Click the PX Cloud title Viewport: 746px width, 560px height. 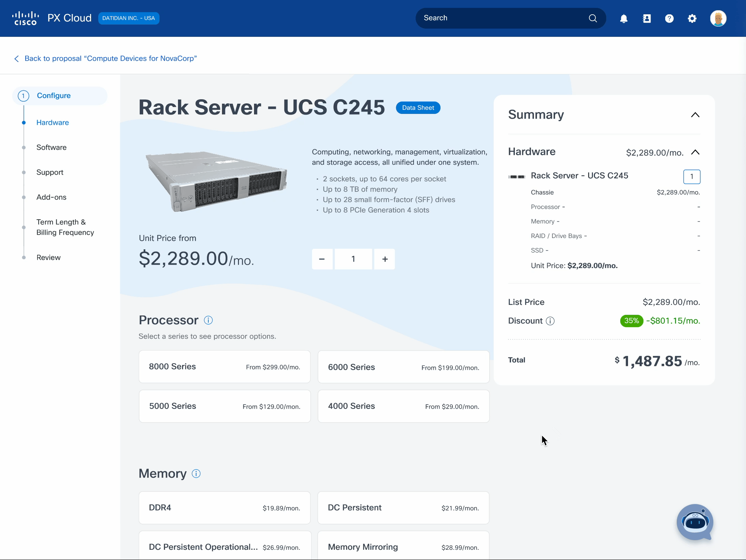coord(70,18)
